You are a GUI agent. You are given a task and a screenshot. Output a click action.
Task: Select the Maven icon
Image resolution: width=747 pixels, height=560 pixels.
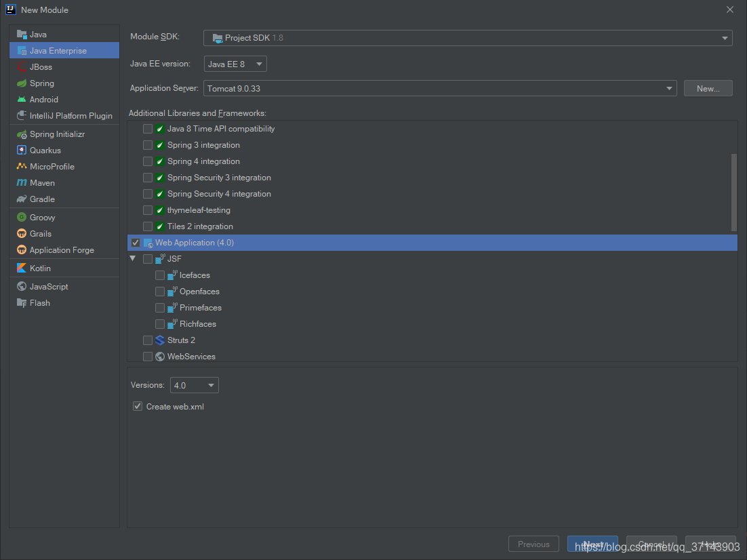(x=22, y=182)
